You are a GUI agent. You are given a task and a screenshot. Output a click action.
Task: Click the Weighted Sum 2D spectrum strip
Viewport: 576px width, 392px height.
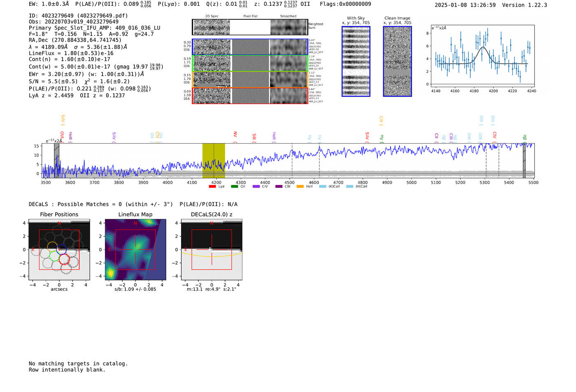tap(250, 27)
